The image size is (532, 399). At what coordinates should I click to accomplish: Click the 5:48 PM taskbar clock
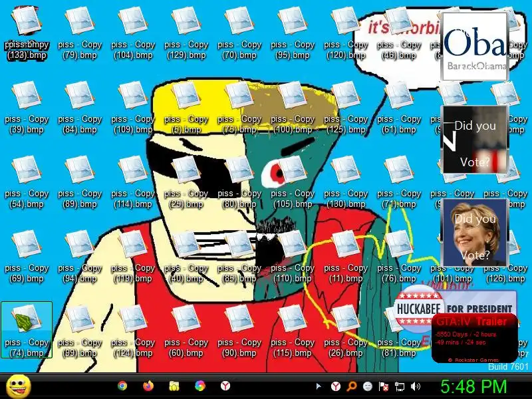coord(473,387)
